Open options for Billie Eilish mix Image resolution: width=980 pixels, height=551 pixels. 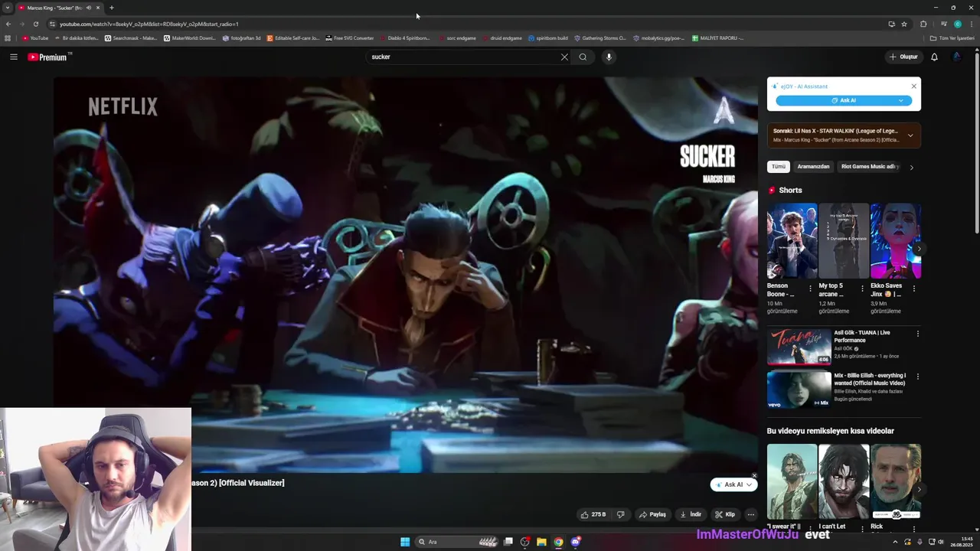click(x=918, y=377)
